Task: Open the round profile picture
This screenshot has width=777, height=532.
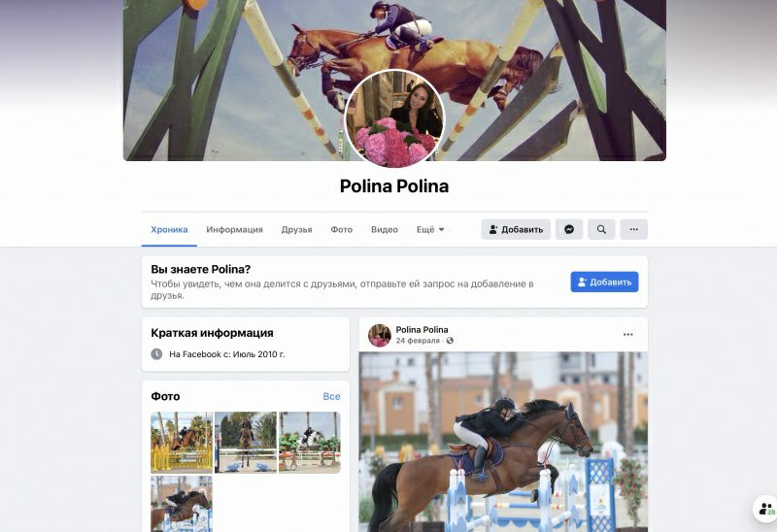Action: click(394, 118)
